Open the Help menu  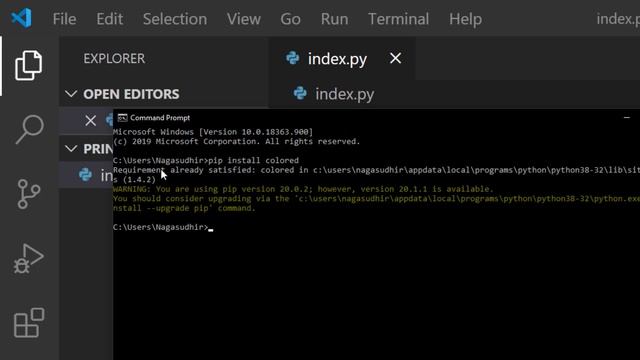[x=465, y=19]
